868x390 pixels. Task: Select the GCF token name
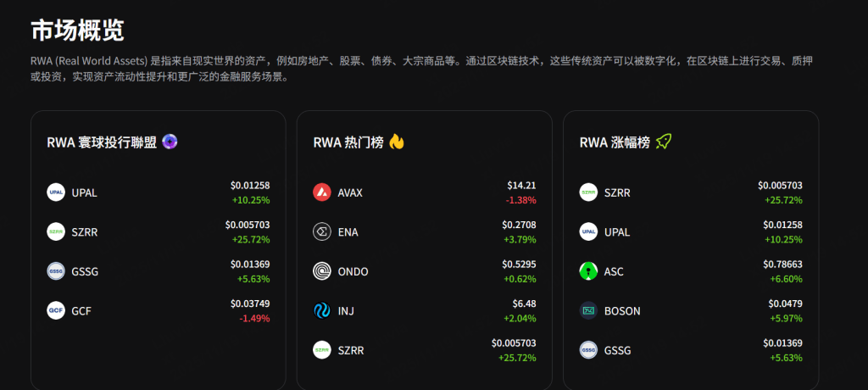81,311
